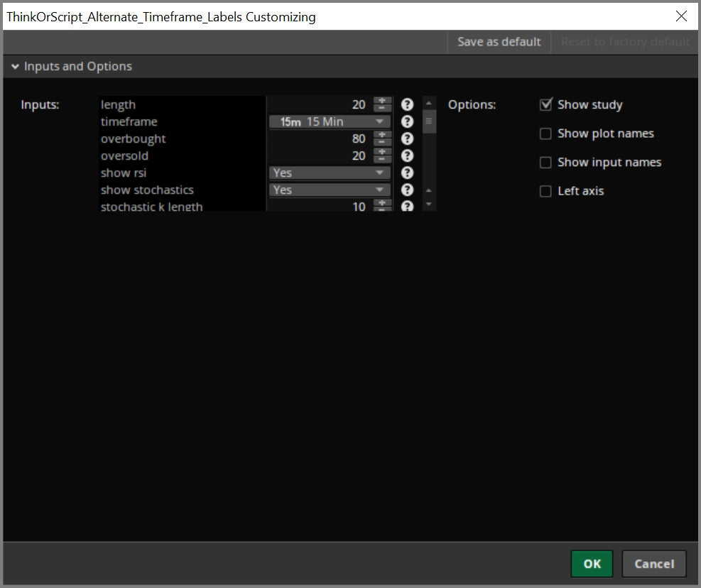The width and height of the screenshot is (701, 588).
Task: Increase the oversold value with plus
Action: click(382, 151)
